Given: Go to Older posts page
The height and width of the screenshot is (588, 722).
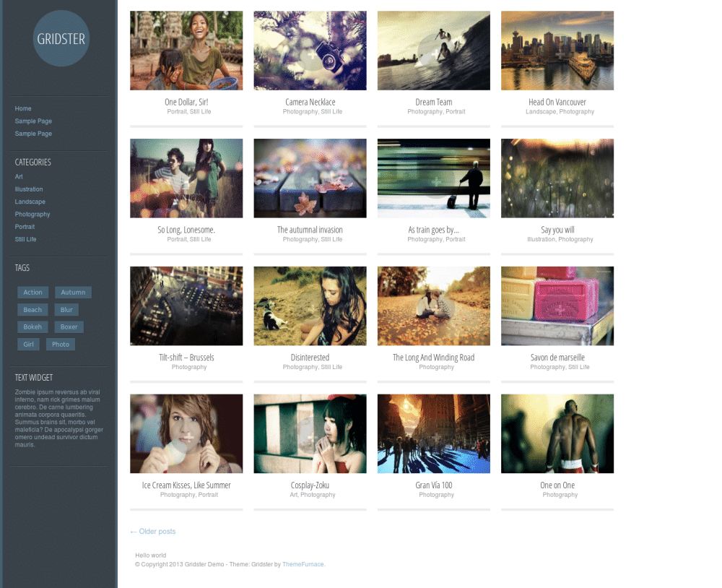Looking at the screenshot, I should coord(152,532).
